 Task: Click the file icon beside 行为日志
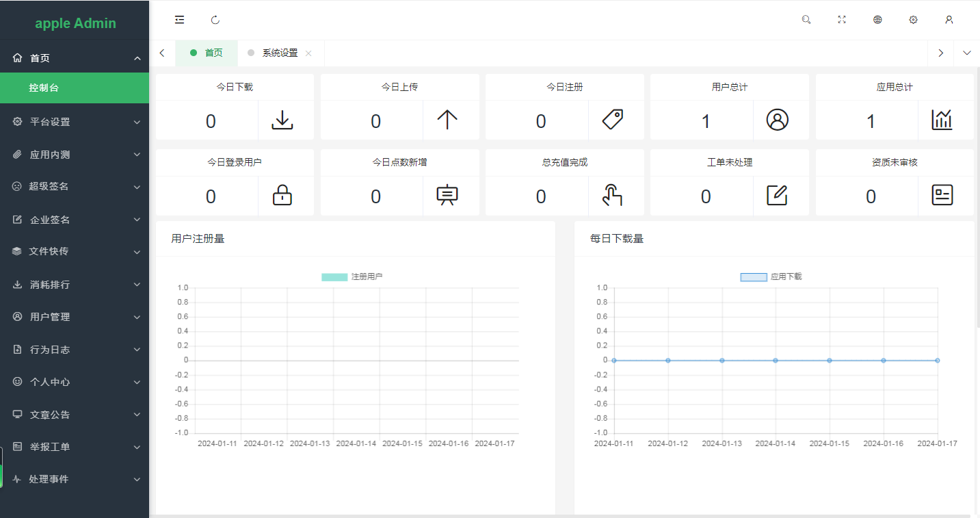(18, 350)
